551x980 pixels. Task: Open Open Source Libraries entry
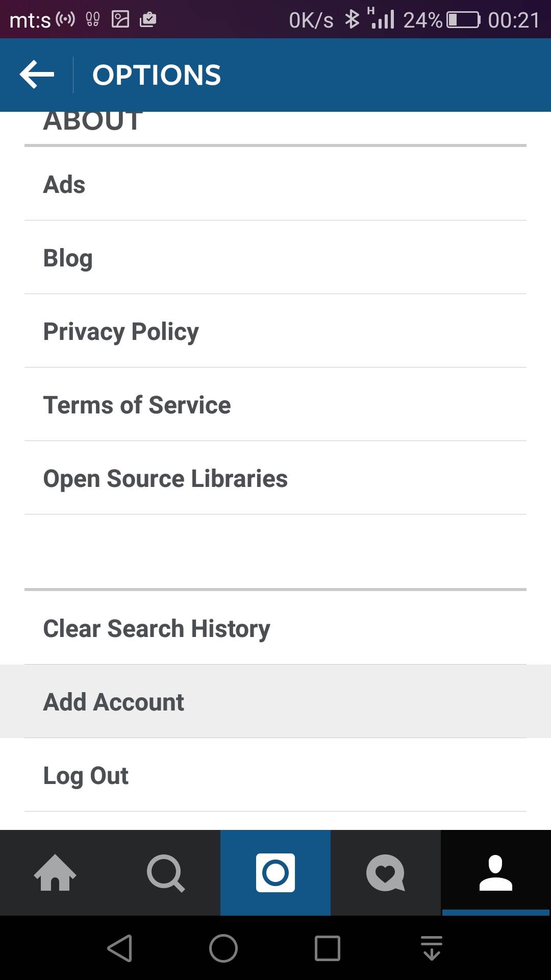[275, 478]
